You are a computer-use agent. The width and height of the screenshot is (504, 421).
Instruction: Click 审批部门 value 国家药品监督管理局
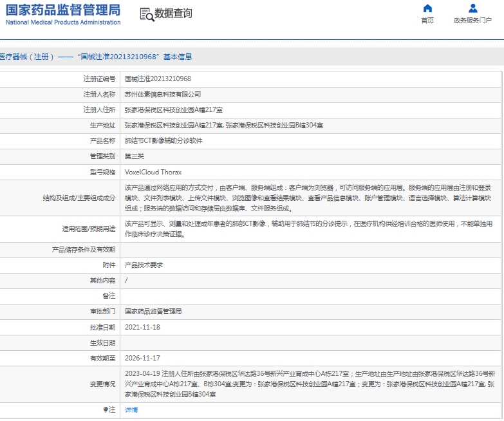click(153, 312)
